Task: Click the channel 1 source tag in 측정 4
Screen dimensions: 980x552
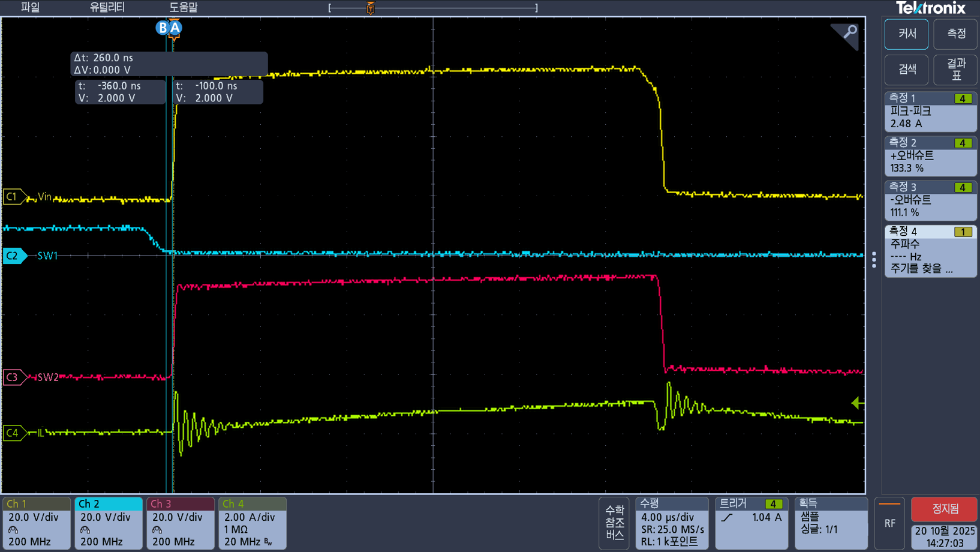Action: coord(963,232)
